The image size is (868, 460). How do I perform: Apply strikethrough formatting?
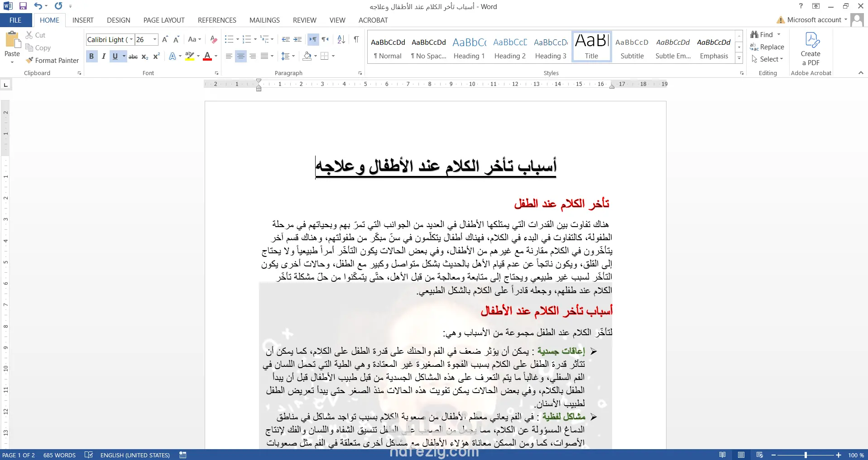click(x=133, y=57)
